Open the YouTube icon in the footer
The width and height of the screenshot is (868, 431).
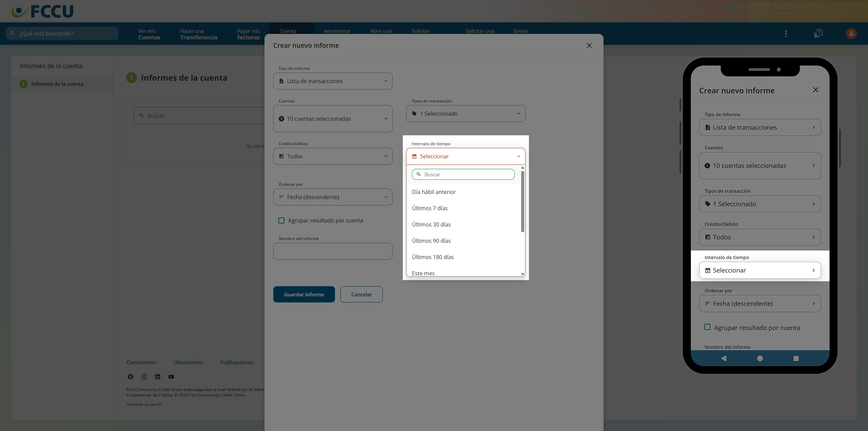click(171, 377)
